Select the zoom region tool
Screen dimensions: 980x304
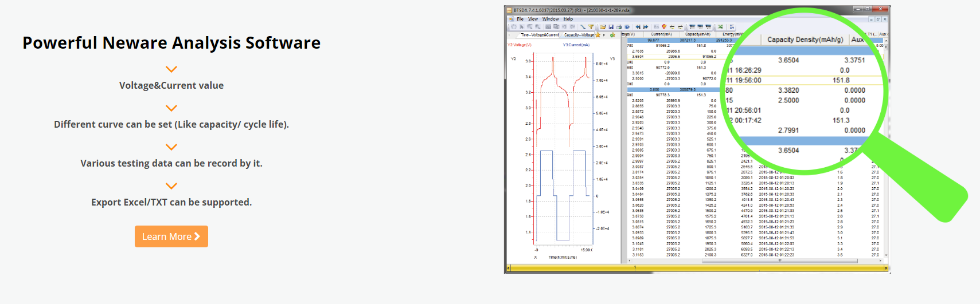[530, 27]
